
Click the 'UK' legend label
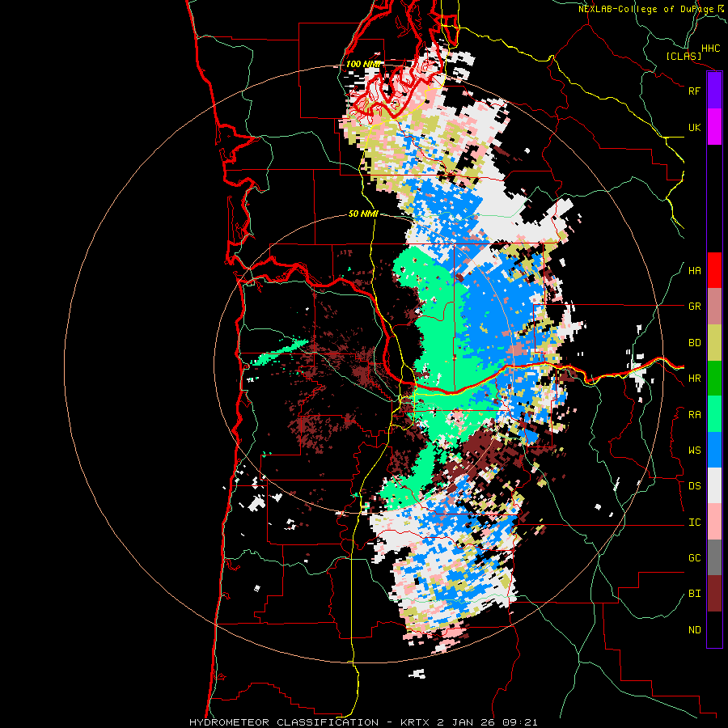[x=694, y=127]
